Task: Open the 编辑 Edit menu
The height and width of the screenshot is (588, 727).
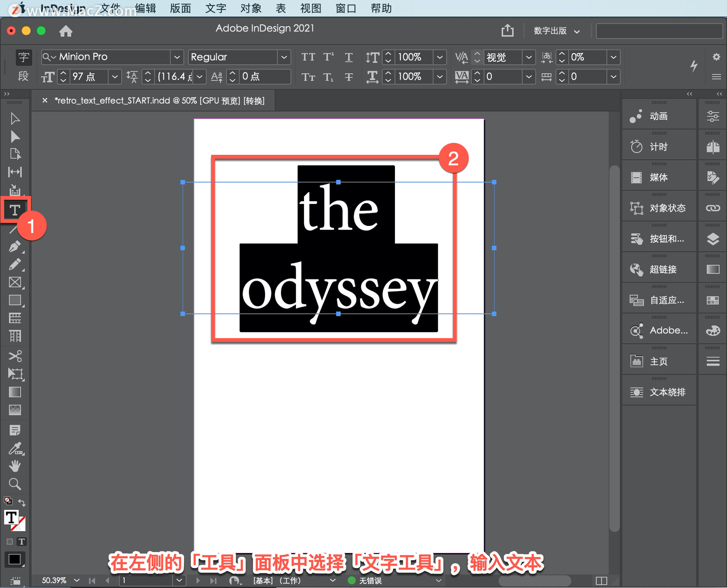Action: 145,8
